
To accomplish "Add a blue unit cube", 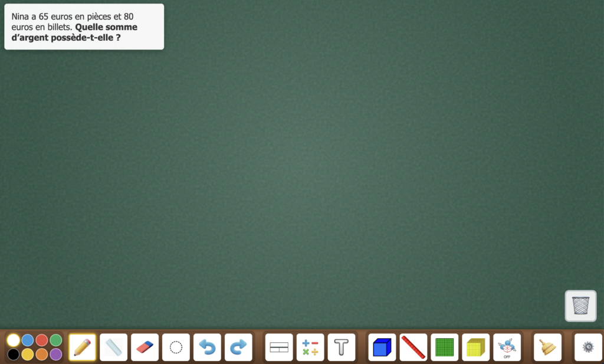I will (x=382, y=347).
